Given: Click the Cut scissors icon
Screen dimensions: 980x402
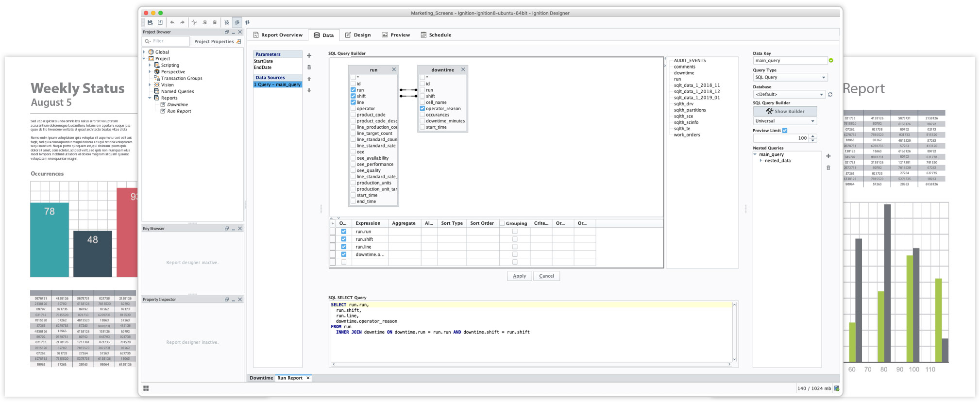Looking at the screenshot, I should click(x=194, y=22).
